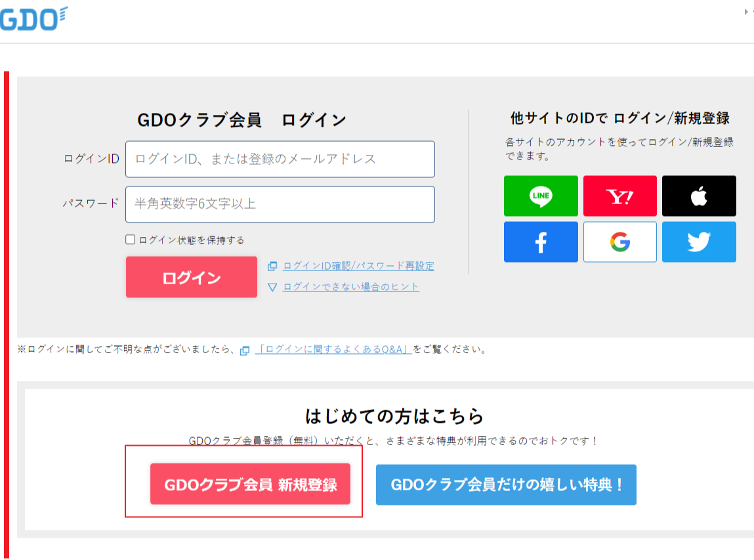This screenshot has height=560, width=754.
Task: Log in with Google account
Action: (x=620, y=242)
